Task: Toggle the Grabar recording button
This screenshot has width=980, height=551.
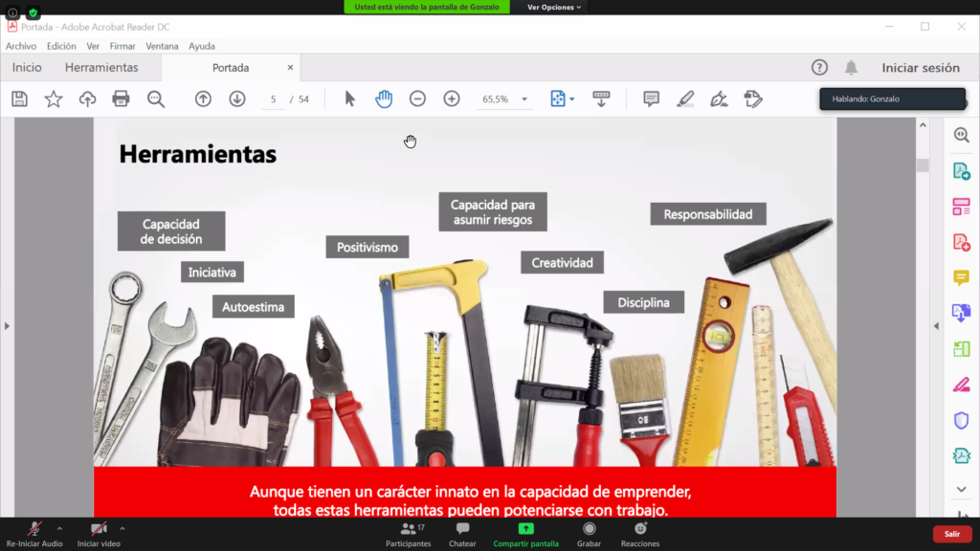Action: [x=590, y=533]
